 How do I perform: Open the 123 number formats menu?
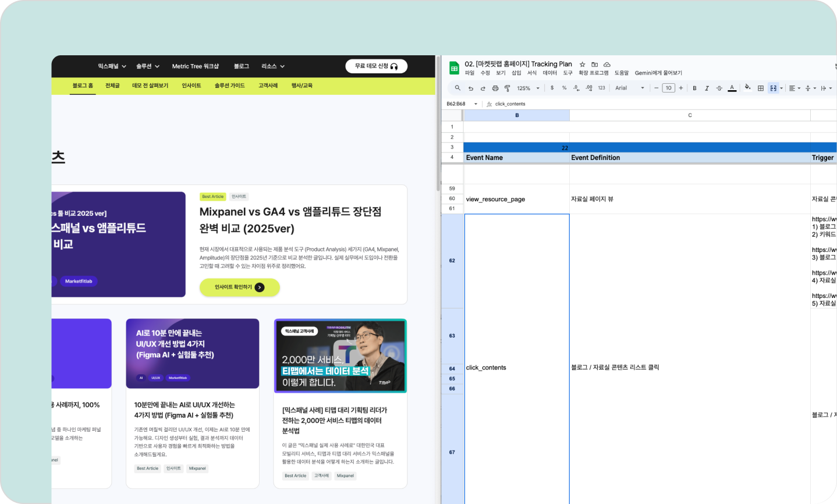click(x=601, y=88)
